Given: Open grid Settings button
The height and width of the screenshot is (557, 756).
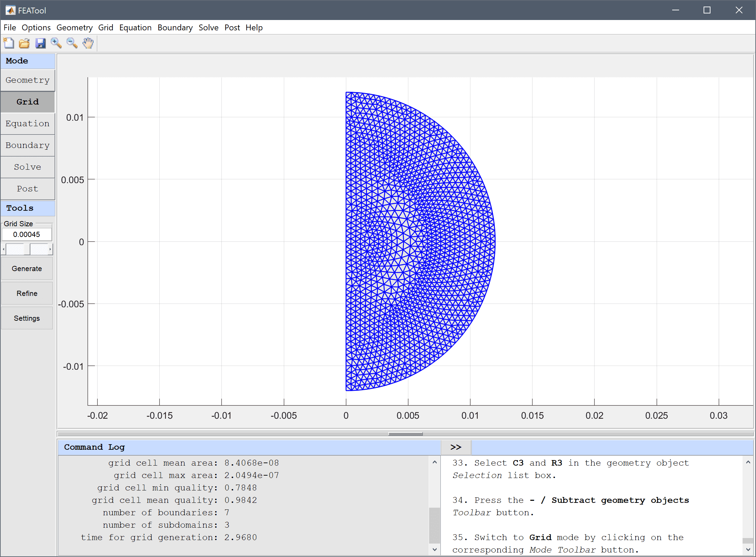Looking at the screenshot, I should point(27,318).
